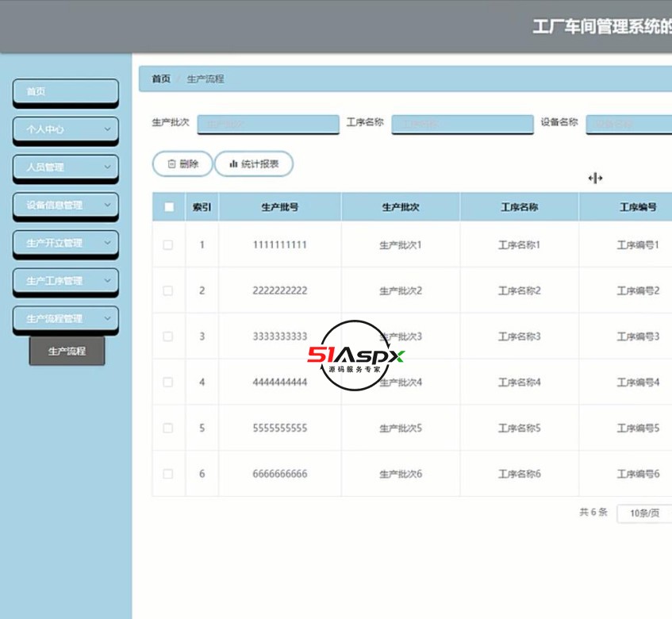Expand the 个人中心 sidebar menu
This screenshot has width=672, height=619.
pos(65,129)
